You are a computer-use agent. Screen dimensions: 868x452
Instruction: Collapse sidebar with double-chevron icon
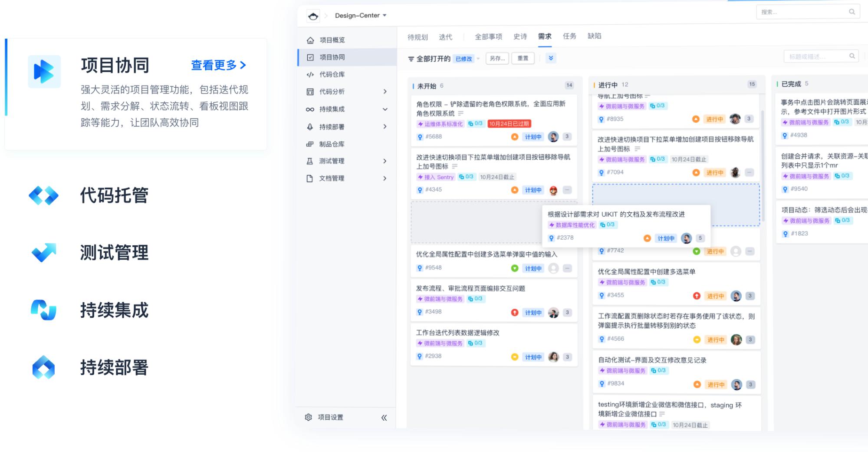[x=384, y=418]
